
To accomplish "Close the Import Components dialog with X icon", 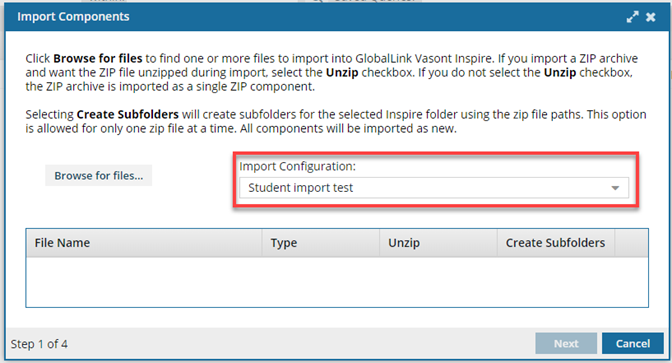I will click(x=651, y=17).
